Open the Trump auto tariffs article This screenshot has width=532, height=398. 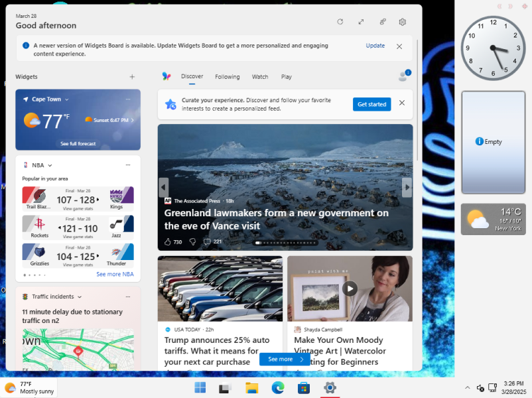[217, 351]
